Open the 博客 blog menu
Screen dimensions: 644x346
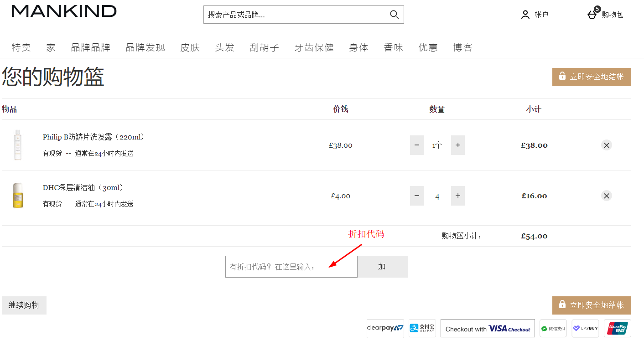tap(463, 47)
